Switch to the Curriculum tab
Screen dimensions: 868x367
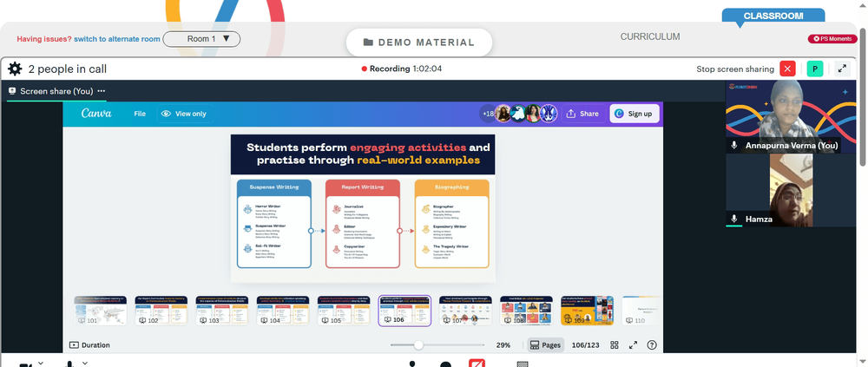[x=650, y=36]
